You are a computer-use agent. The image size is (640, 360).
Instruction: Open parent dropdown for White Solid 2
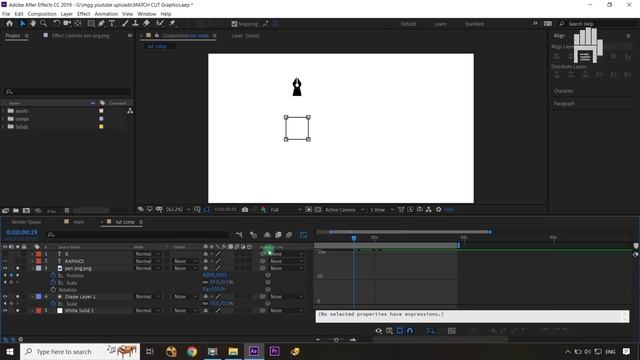coord(287,311)
